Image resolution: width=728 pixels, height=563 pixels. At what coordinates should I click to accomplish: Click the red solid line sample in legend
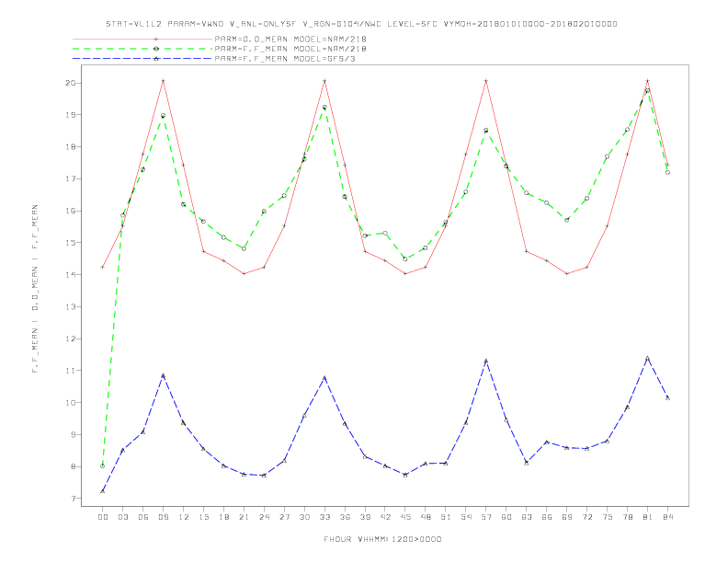click(x=142, y=39)
